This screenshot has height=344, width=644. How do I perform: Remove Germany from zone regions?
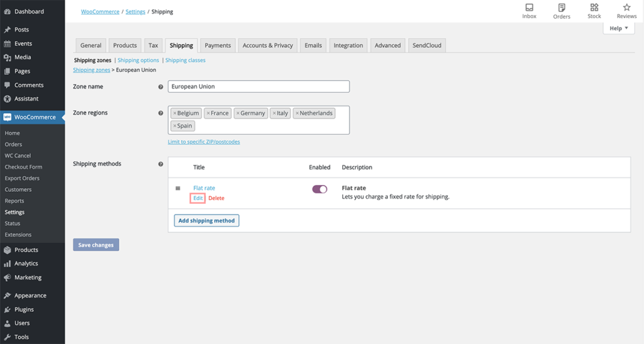click(238, 113)
